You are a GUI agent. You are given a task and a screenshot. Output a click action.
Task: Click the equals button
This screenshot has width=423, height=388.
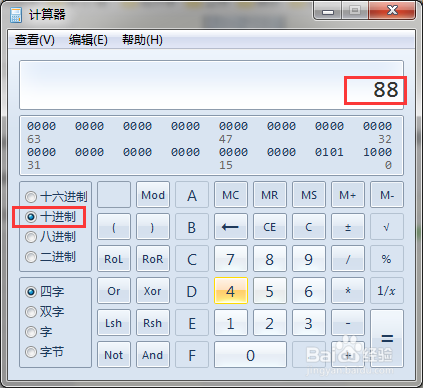coord(387,339)
